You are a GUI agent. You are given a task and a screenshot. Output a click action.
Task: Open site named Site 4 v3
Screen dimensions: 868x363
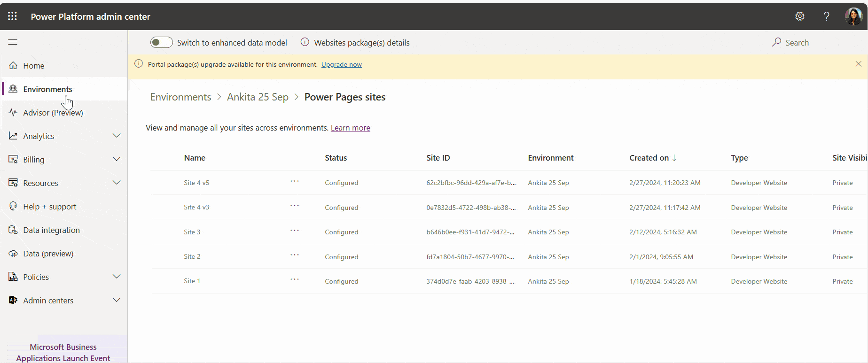[x=196, y=207]
